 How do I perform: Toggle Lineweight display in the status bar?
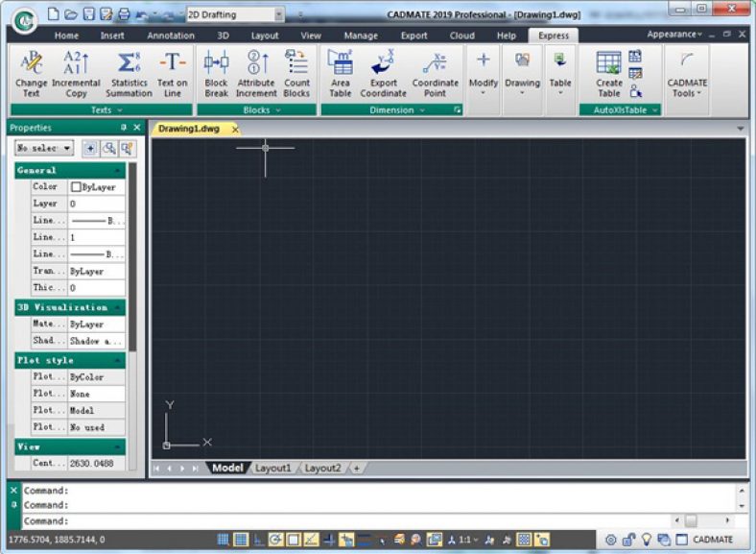[x=364, y=540]
